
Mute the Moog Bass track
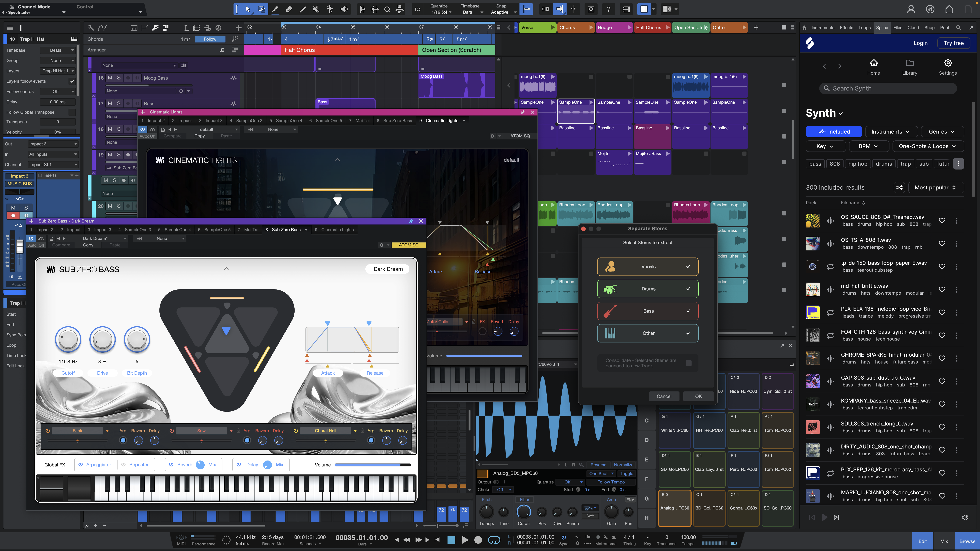[x=109, y=77]
